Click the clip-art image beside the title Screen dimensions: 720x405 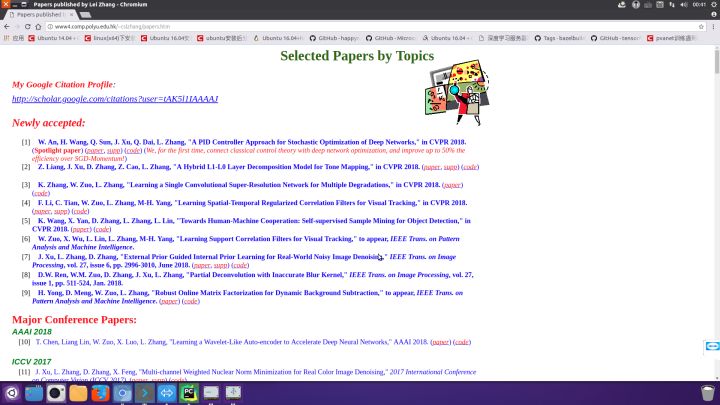tap(457, 92)
